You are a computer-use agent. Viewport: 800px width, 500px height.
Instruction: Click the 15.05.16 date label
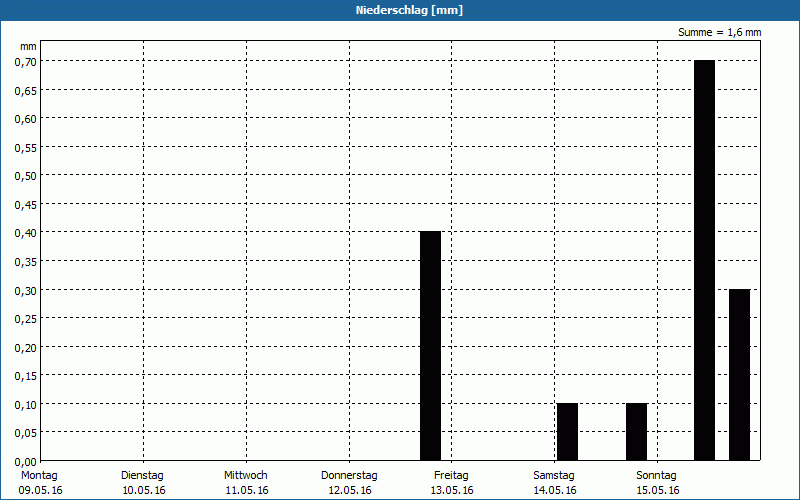click(658, 490)
